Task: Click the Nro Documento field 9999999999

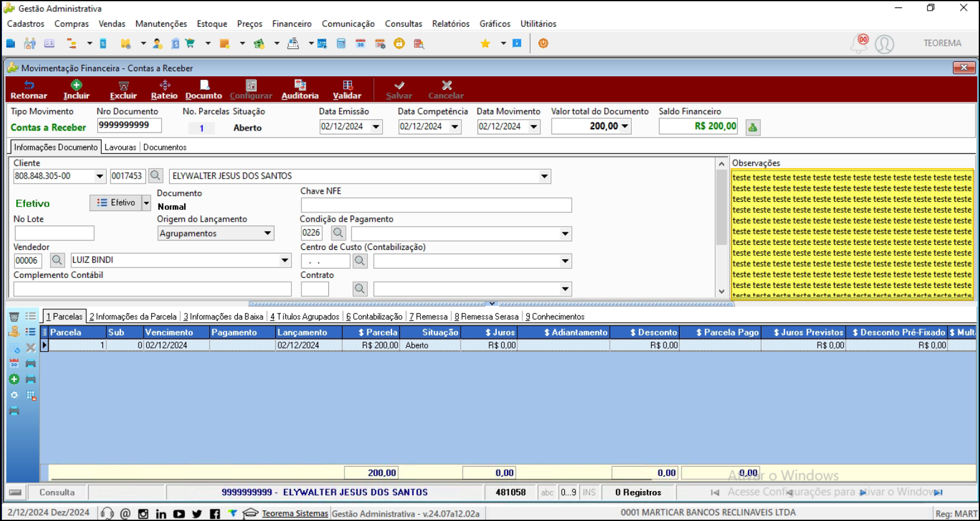Action: point(129,126)
